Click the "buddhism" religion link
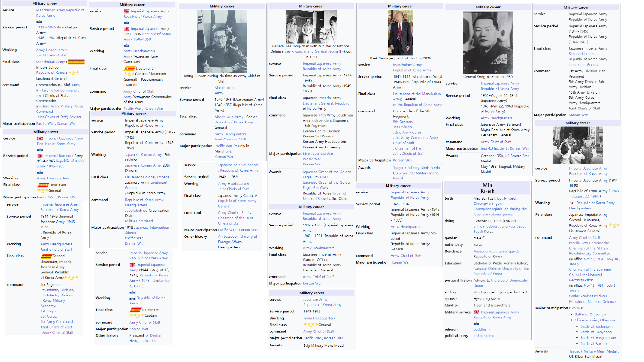The height and width of the screenshot is (362, 644). click(481, 329)
